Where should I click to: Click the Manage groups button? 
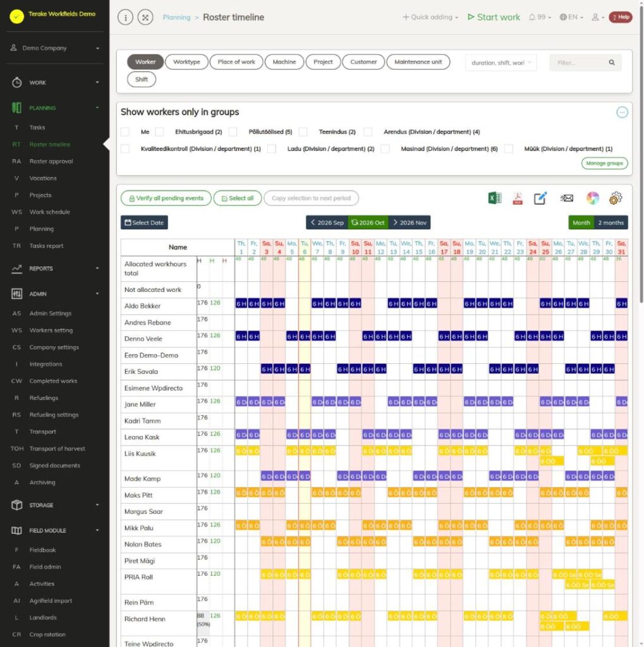tap(604, 164)
